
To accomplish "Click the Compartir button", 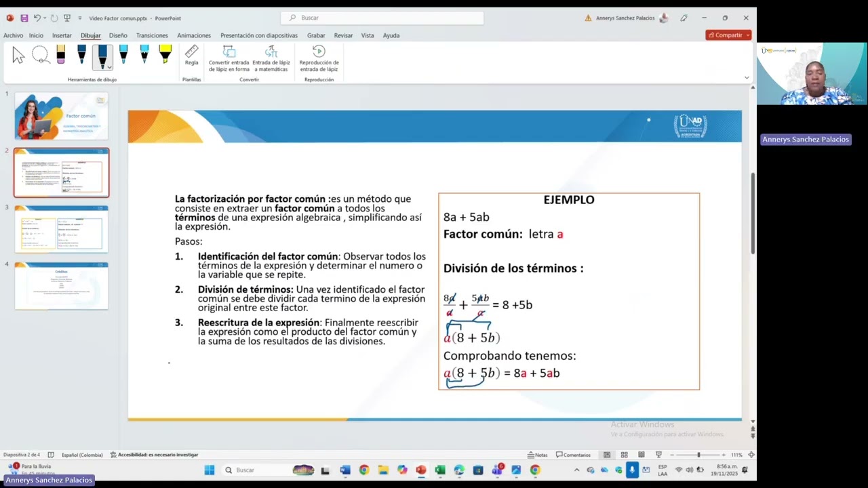I will click(728, 35).
